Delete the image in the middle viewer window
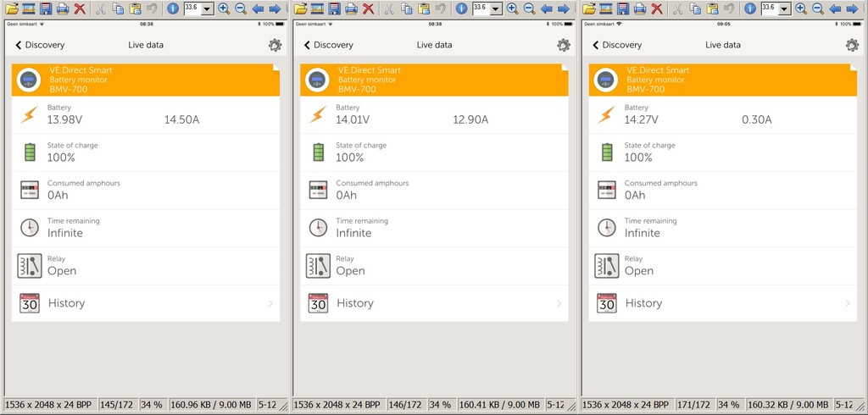Viewport: 868px width, 415px height. point(368,8)
